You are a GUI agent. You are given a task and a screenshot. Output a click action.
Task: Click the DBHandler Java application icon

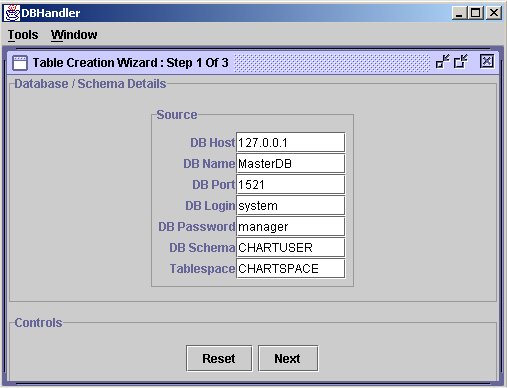pos(12,13)
